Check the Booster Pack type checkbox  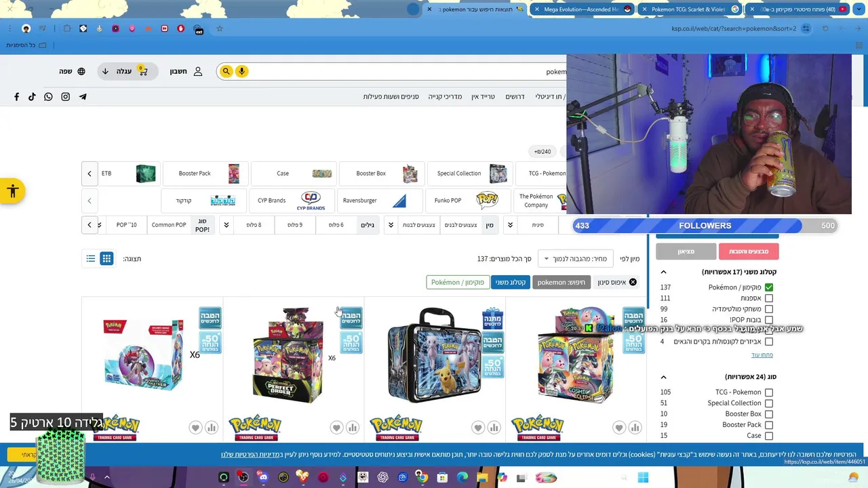coord(769,425)
